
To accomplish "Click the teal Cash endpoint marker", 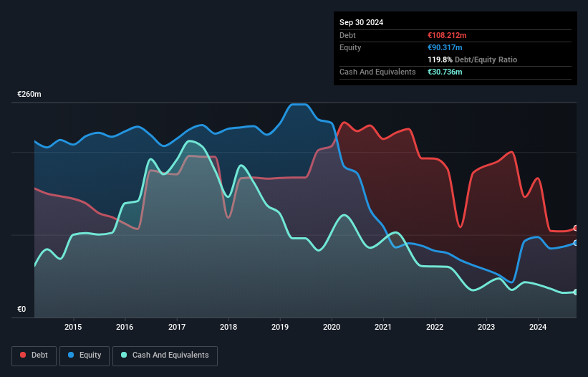I will tap(576, 292).
